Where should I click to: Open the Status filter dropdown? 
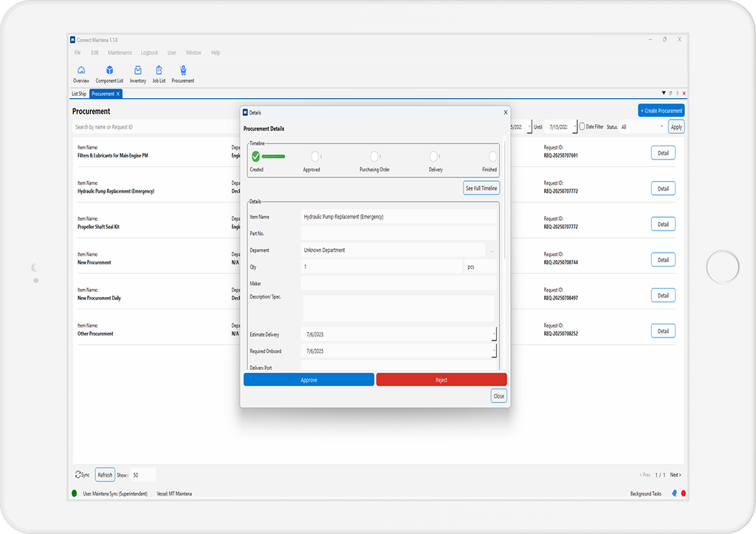tap(643, 127)
